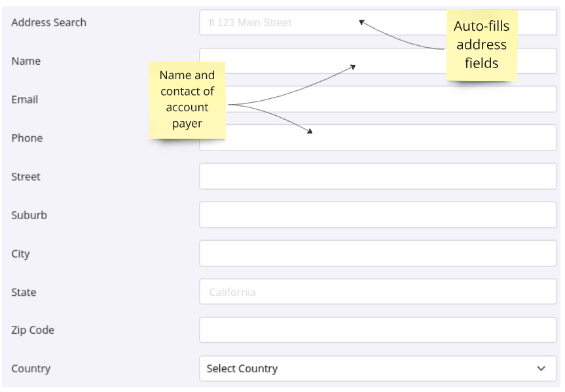This screenshot has width=565, height=392.
Task: Focus the Zip Code input box
Action: click(378, 330)
